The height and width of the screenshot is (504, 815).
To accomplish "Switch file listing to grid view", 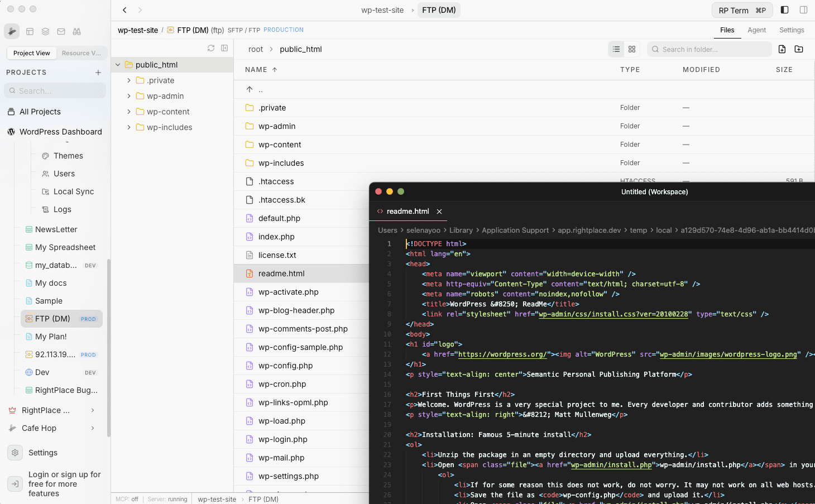I will 632,49.
